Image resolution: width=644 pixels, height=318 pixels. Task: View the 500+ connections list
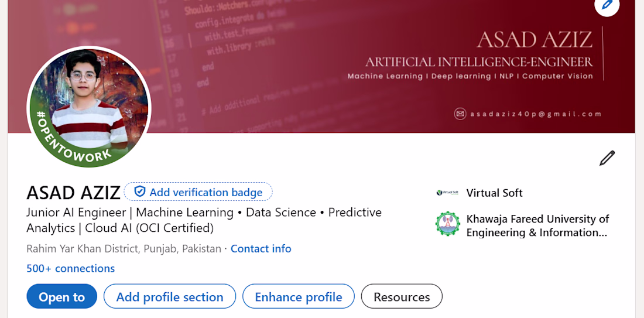click(x=70, y=268)
